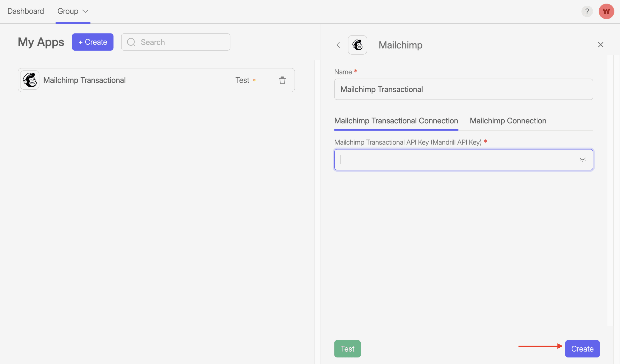Click the + Create button
This screenshot has height=364, width=620.
click(x=93, y=42)
